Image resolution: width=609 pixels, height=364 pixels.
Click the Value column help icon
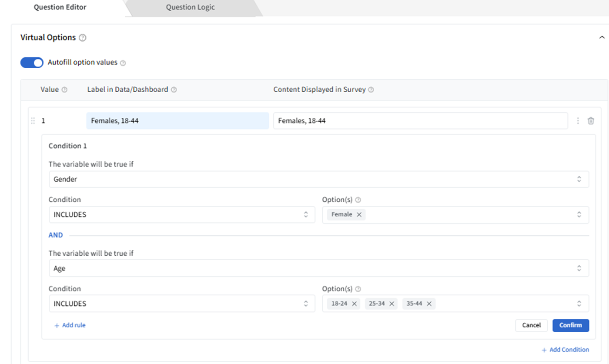coord(64,90)
